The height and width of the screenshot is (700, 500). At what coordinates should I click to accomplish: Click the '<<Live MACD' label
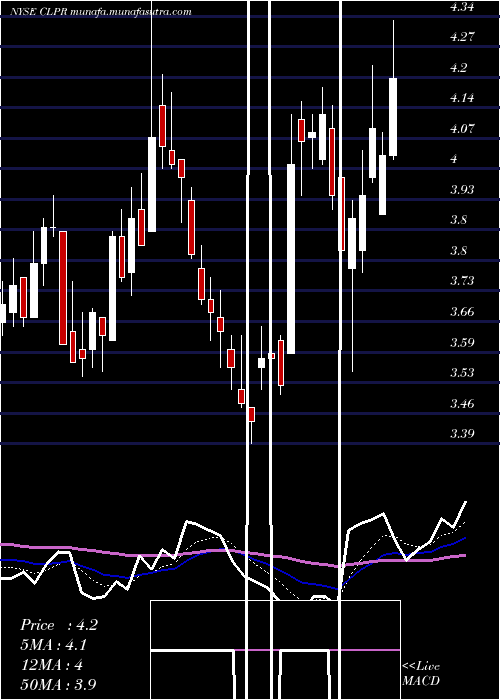coord(421,674)
